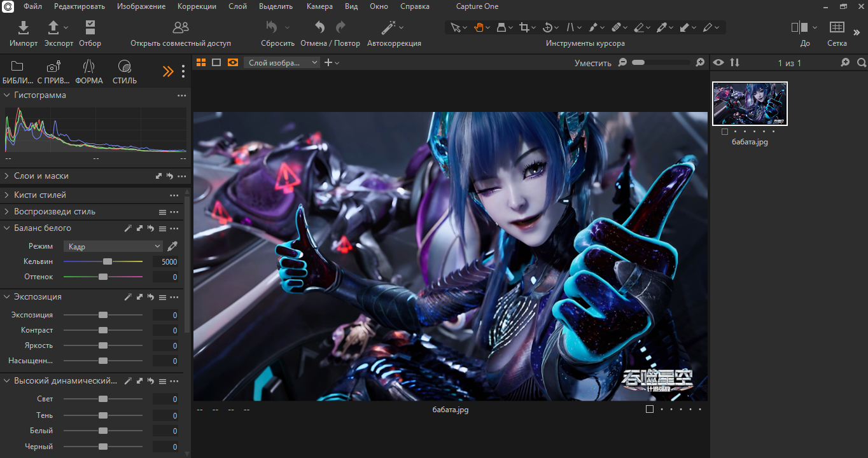
Task: Toggle the orange proofing eye icon
Action: tap(232, 62)
